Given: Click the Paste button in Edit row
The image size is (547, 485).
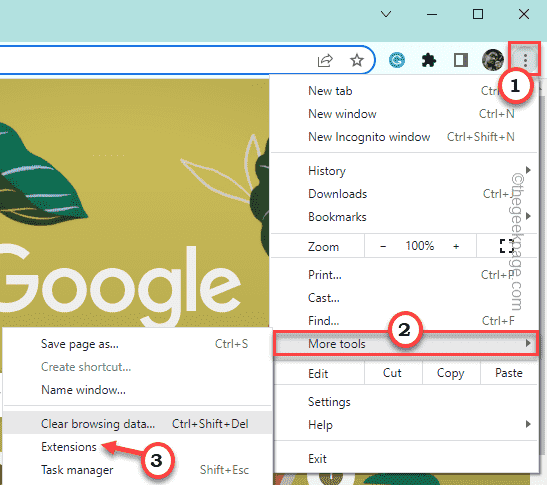Looking at the screenshot, I should pyautogui.click(x=509, y=373).
